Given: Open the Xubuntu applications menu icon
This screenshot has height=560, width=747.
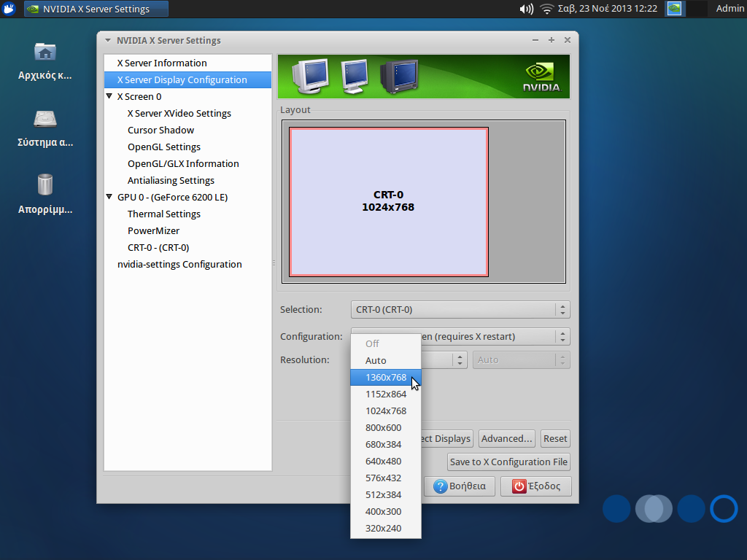Looking at the screenshot, I should pos(9,9).
